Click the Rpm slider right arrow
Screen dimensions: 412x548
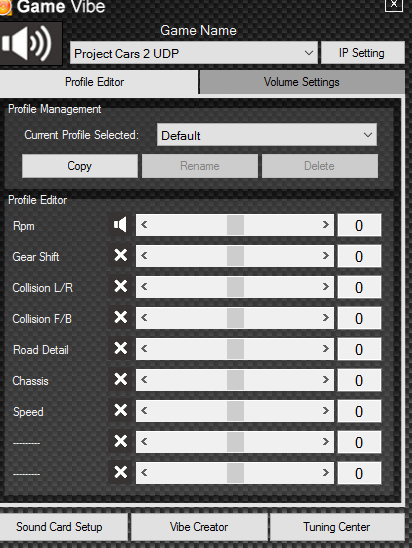pos(325,225)
